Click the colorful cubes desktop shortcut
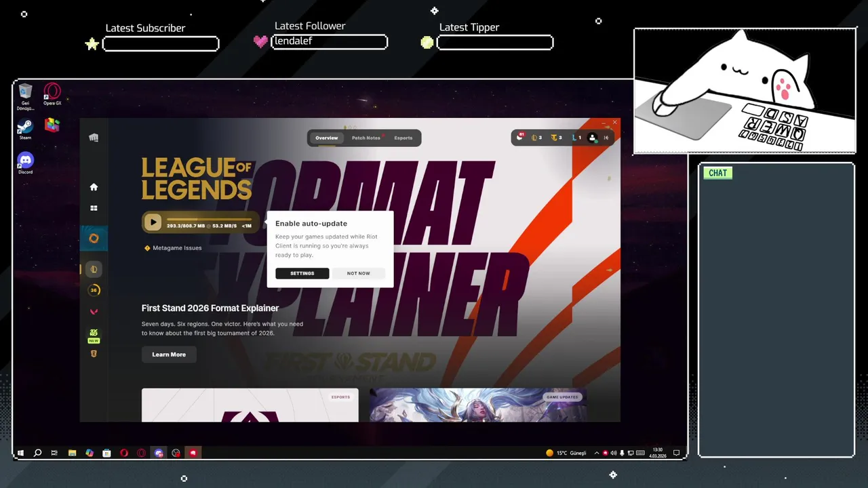 pos(52,125)
